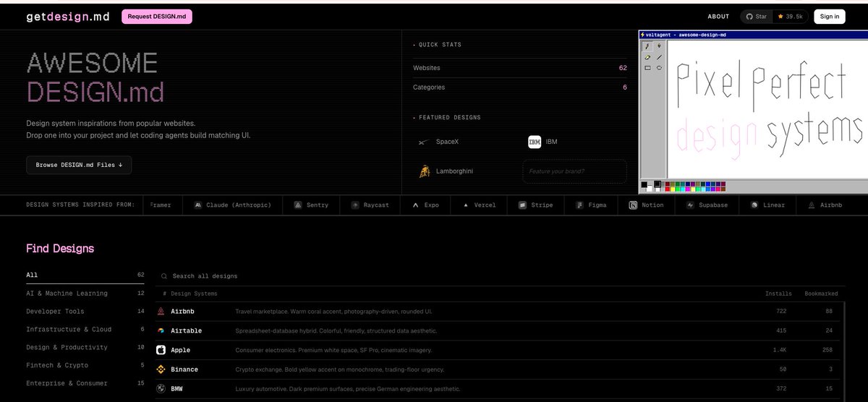The height and width of the screenshot is (402, 868).
Task: Click the Sign in button
Action: click(830, 17)
